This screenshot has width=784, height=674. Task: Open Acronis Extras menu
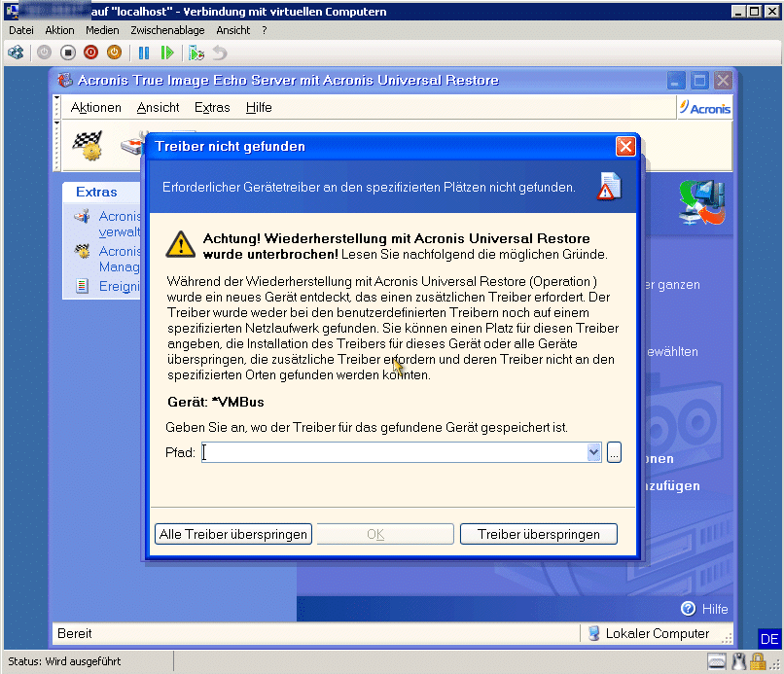tap(212, 108)
